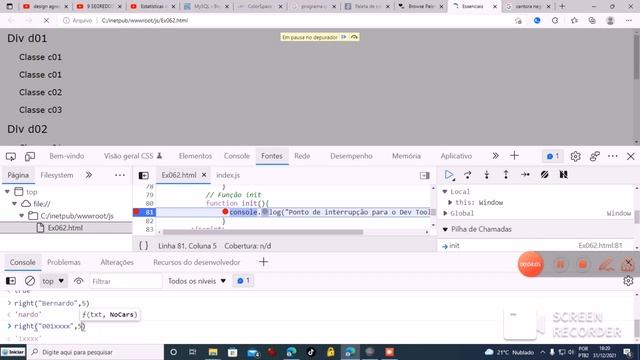Image resolution: width=640 pixels, height=360 pixels.
Task: Toggle the navigator sidebar in Sources
Action: (144, 176)
